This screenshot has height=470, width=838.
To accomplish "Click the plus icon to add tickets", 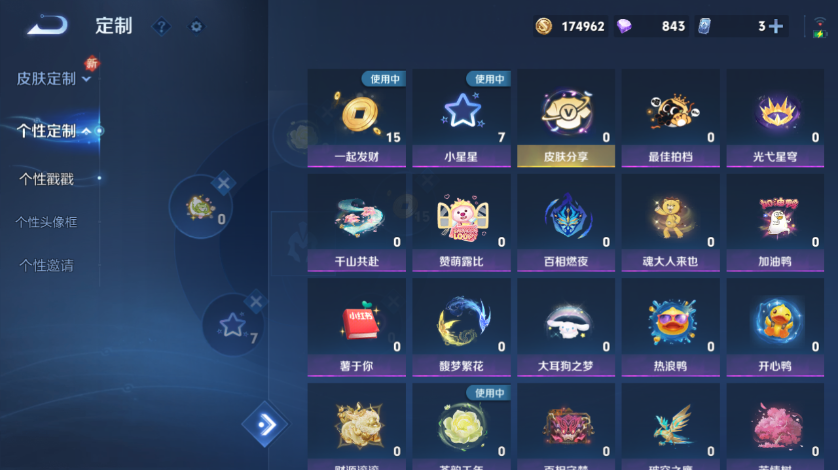I will pyautogui.click(x=775, y=26).
